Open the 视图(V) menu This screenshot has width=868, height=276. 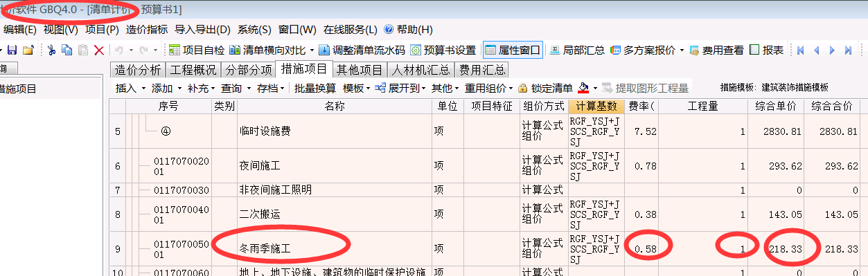[x=61, y=30]
